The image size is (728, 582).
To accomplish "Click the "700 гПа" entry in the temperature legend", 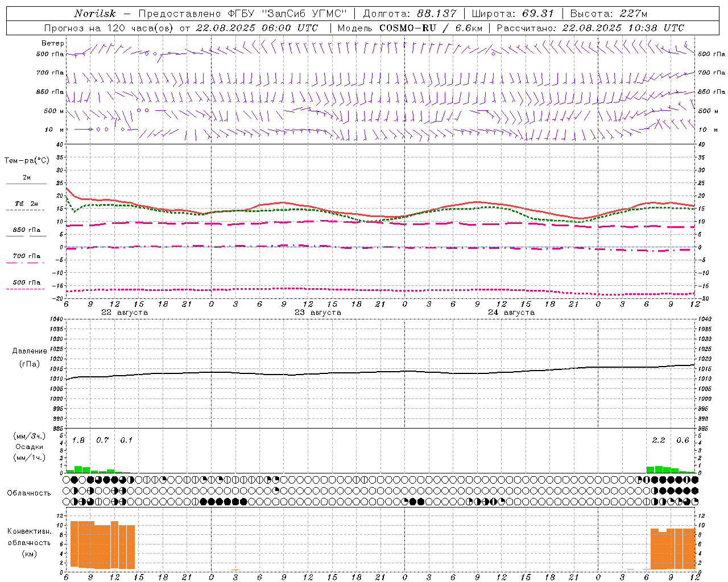I will click(x=27, y=256).
